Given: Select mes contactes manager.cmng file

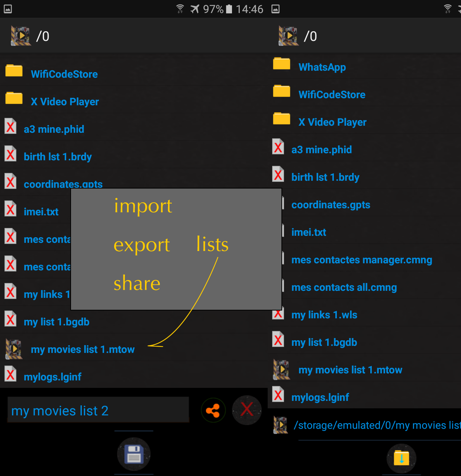Looking at the screenshot, I should 362,260.
